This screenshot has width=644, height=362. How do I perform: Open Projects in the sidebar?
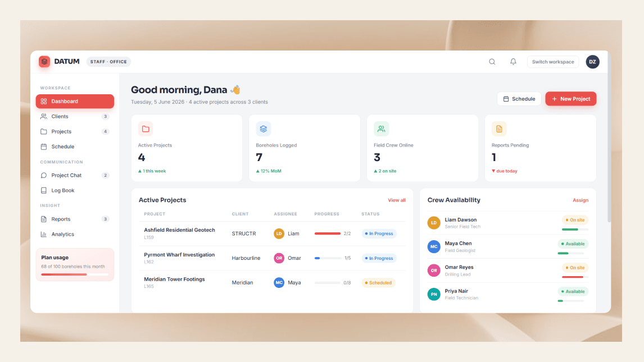point(75,131)
